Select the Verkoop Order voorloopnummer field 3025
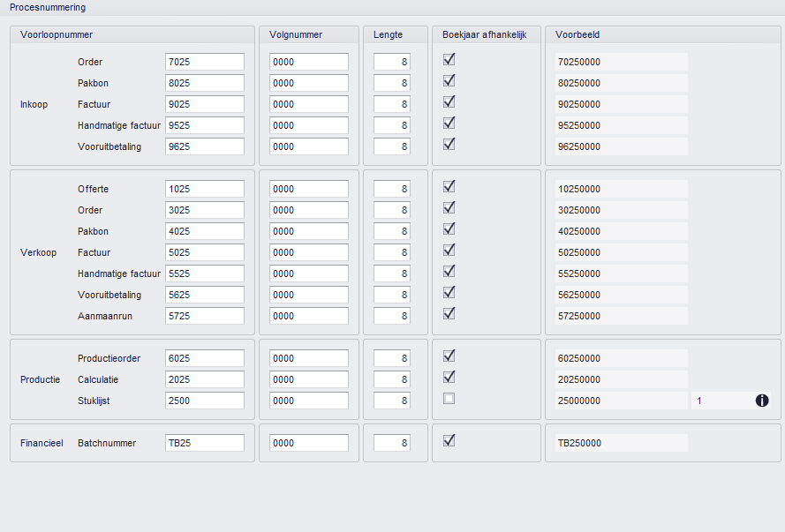 pyautogui.click(x=205, y=210)
